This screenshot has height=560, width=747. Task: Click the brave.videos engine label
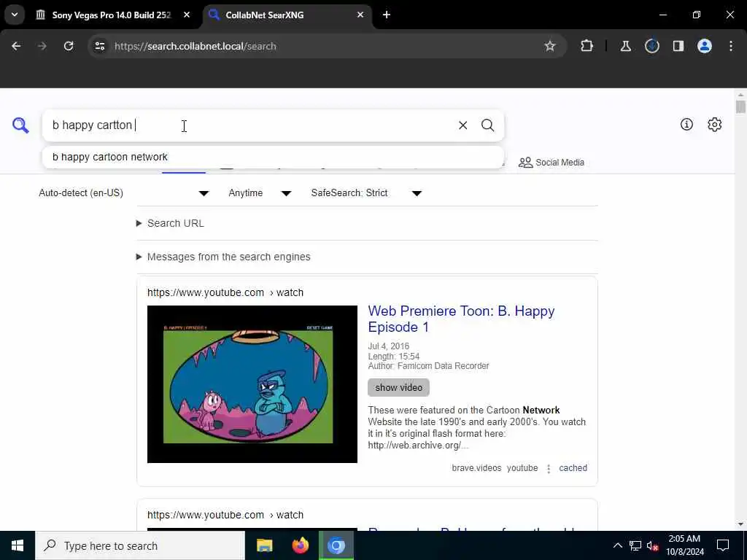[x=476, y=468]
